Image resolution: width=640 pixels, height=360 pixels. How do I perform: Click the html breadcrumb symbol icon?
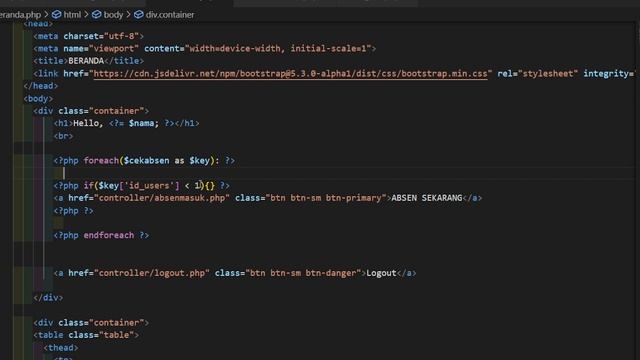coord(56,15)
